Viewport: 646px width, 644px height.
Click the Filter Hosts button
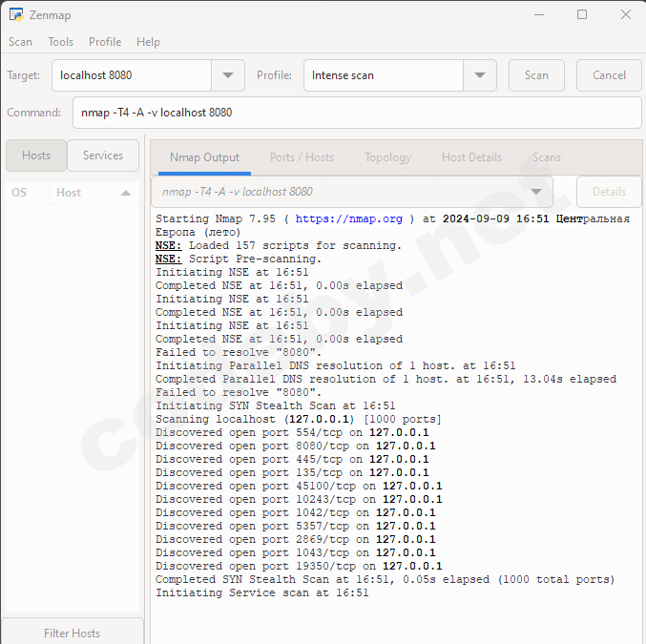pyautogui.click(x=73, y=633)
